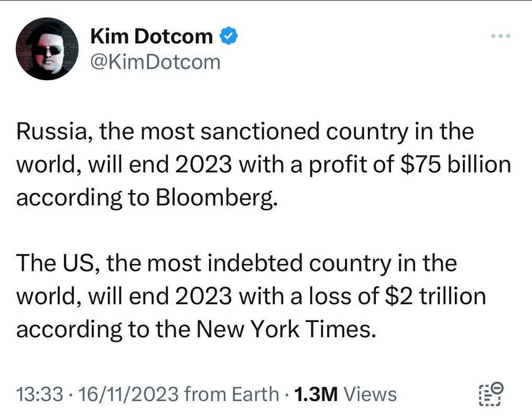The image size is (532, 419).
Task: Click the Kim Dotcom display name
Action: point(152,36)
